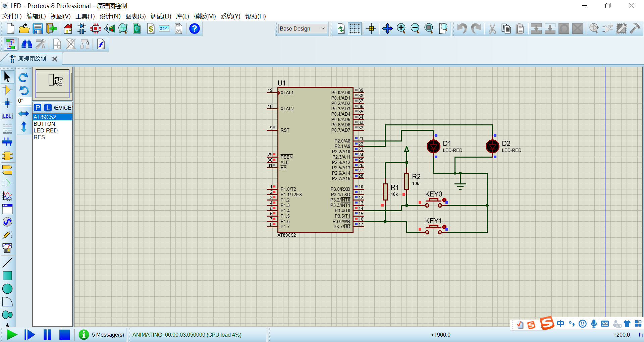Click the rotate clockwise icon
644x342 pixels.
pyautogui.click(x=23, y=78)
